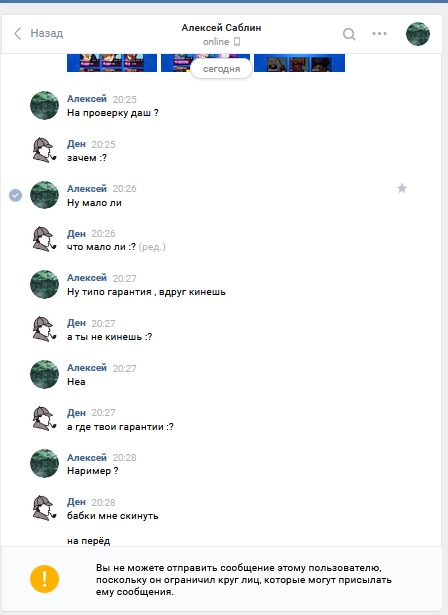Click Ден's avatar beside 'бабки мне скинуть'

44,508
